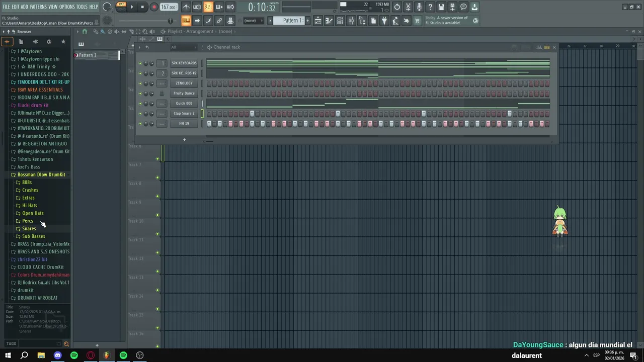Viewport: 644px width, 362px height.
Task: Open the mixer view icon
Action: pyautogui.click(x=351, y=21)
